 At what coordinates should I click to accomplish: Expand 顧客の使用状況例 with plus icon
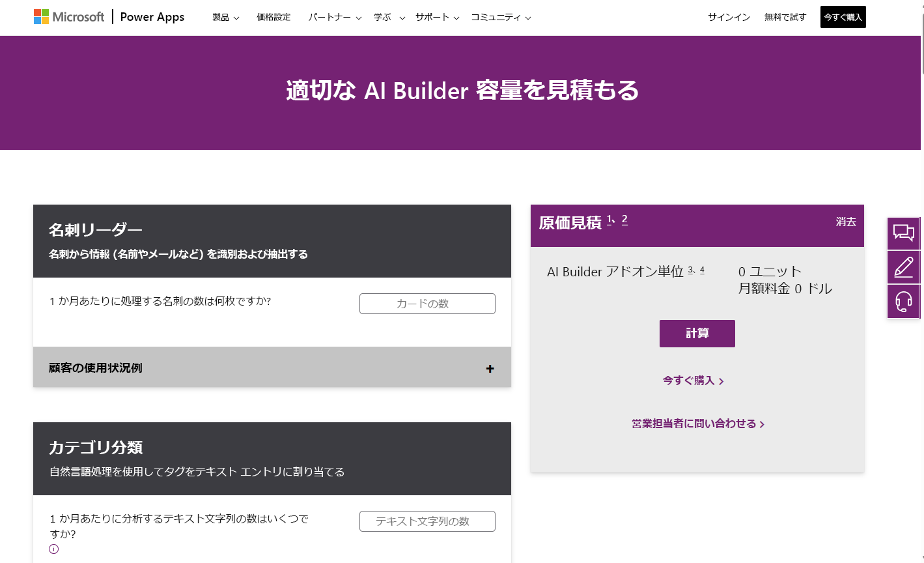(x=490, y=368)
